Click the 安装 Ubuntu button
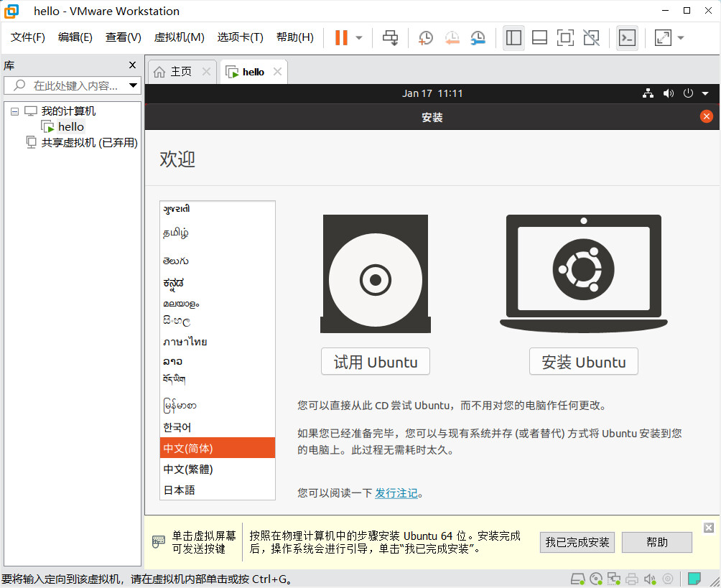The height and width of the screenshot is (588, 721). tap(584, 362)
